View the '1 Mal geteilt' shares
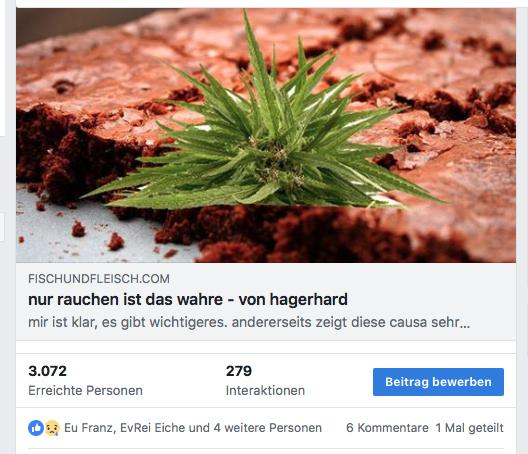Screen dimensions: 528x454 469,428
